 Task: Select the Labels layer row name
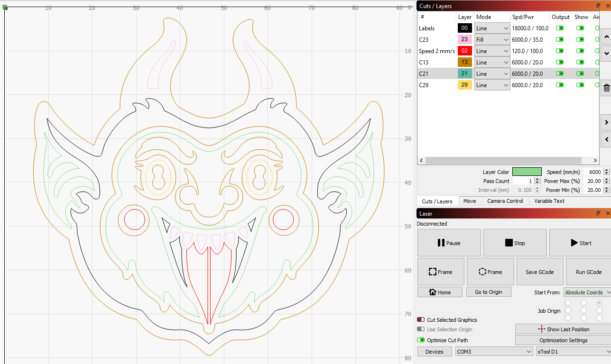coord(426,28)
